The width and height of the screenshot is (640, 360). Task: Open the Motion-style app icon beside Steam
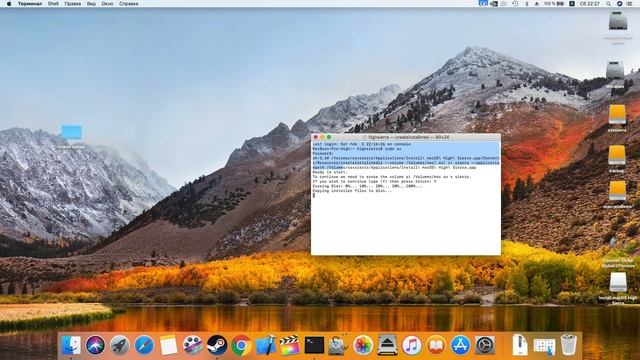(193, 345)
